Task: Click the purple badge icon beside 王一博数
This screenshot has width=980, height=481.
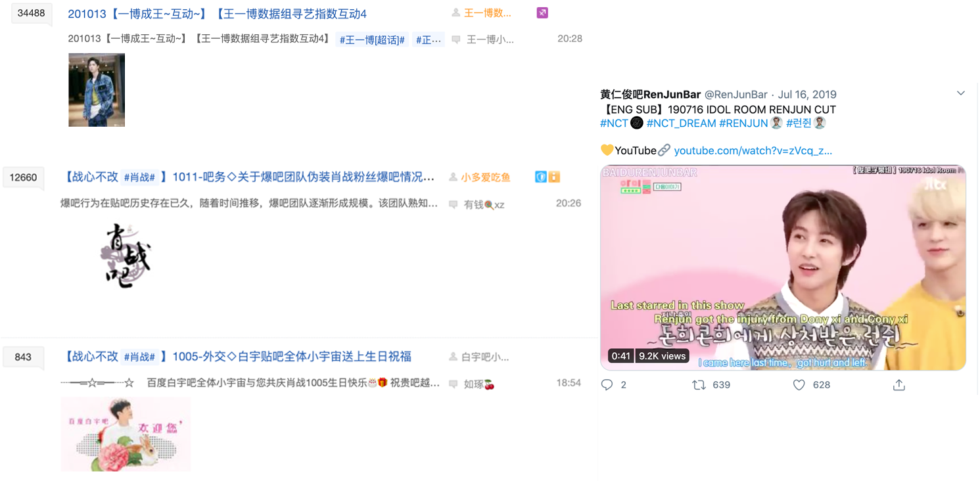Action: (x=542, y=12)
